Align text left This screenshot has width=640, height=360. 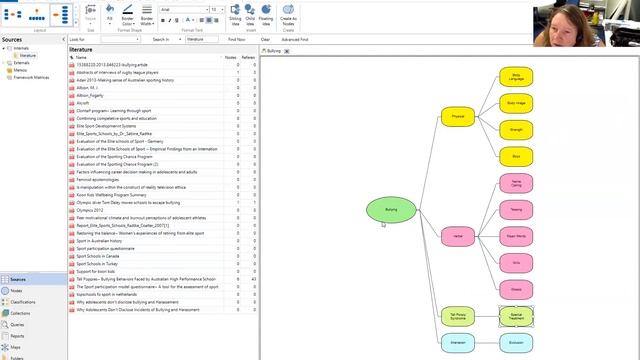[202, 20]
